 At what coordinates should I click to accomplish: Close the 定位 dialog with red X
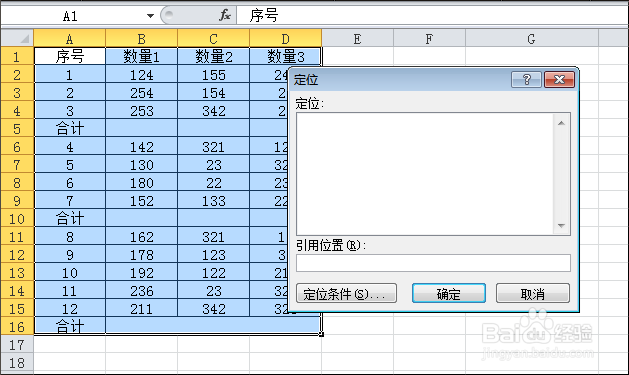tap(559, 79)
